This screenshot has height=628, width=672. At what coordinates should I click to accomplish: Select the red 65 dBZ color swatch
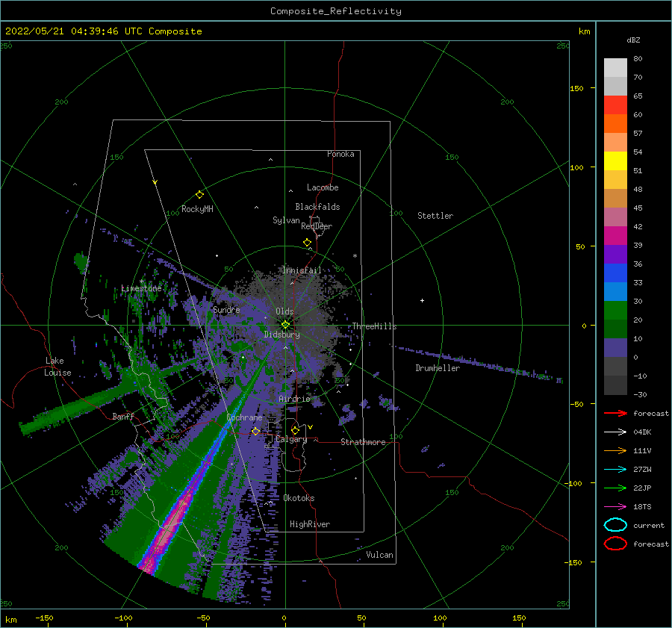point(615,105)
